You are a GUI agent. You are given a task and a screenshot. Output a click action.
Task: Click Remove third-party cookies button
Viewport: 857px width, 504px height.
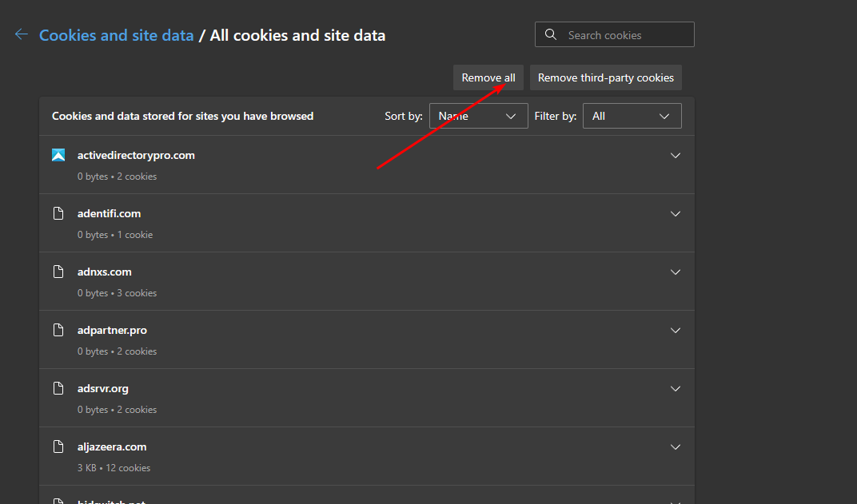point(606,77)
